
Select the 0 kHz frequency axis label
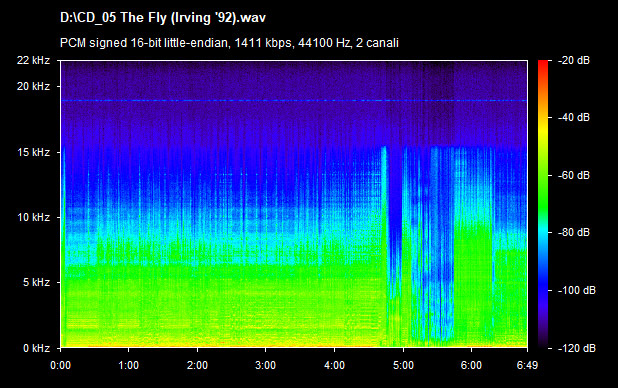point(36,348)
